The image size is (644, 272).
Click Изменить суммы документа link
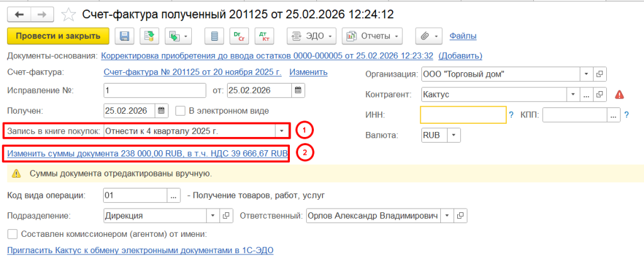click(147, 154)
